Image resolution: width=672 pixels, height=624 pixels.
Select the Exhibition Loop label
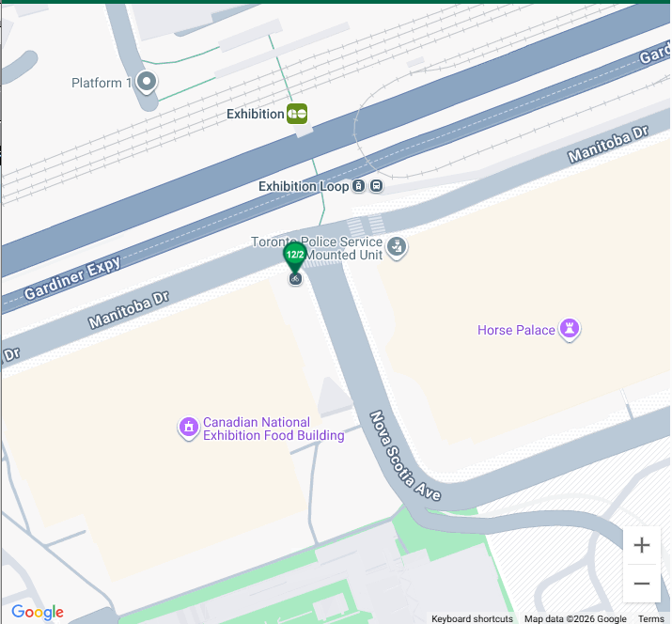[304, 186]
